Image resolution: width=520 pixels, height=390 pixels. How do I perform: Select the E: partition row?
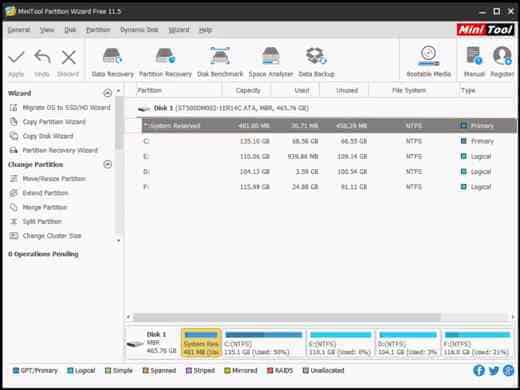[328, 156]
